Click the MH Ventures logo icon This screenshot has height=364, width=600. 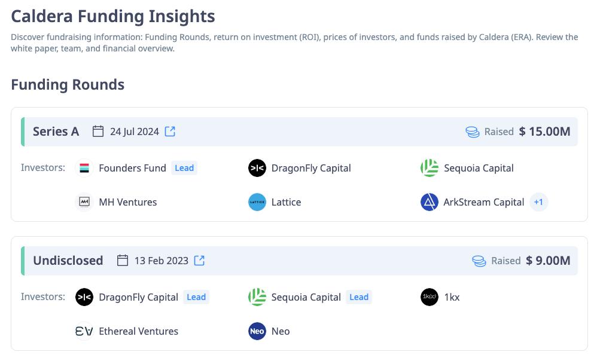pos(84,202)
